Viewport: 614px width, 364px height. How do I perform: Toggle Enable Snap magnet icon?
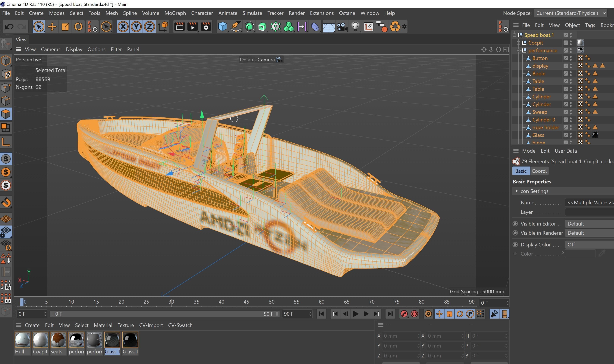6,203
